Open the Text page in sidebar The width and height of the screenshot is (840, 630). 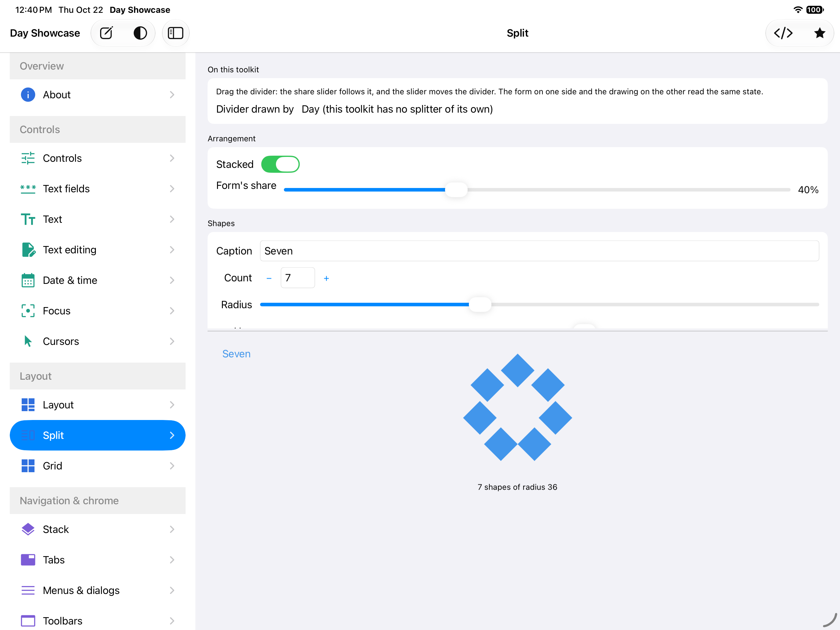pos(98,219)
